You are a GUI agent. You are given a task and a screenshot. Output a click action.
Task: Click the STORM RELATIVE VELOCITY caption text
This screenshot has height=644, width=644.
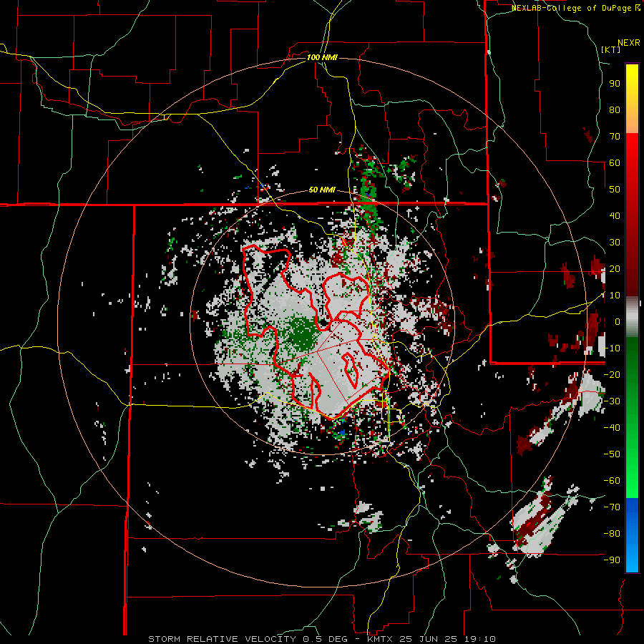tap(222, 639)
